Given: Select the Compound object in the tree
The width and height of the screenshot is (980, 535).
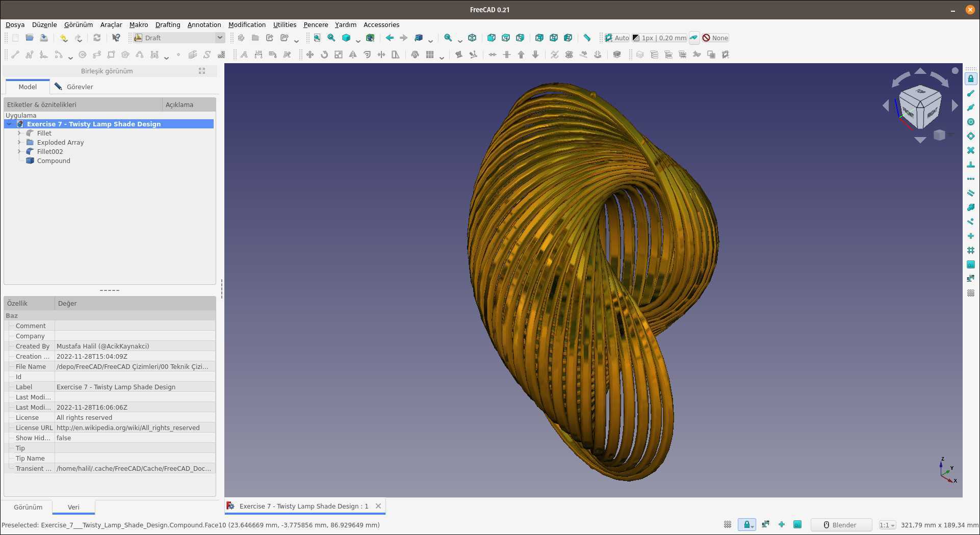Looking at the screenshot, I should pos(54,160).
